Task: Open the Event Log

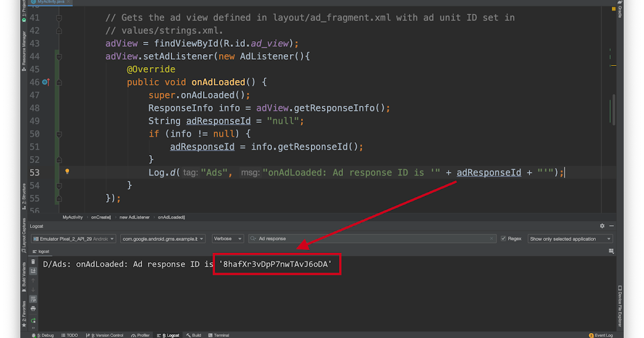Action: pos(601,335)
